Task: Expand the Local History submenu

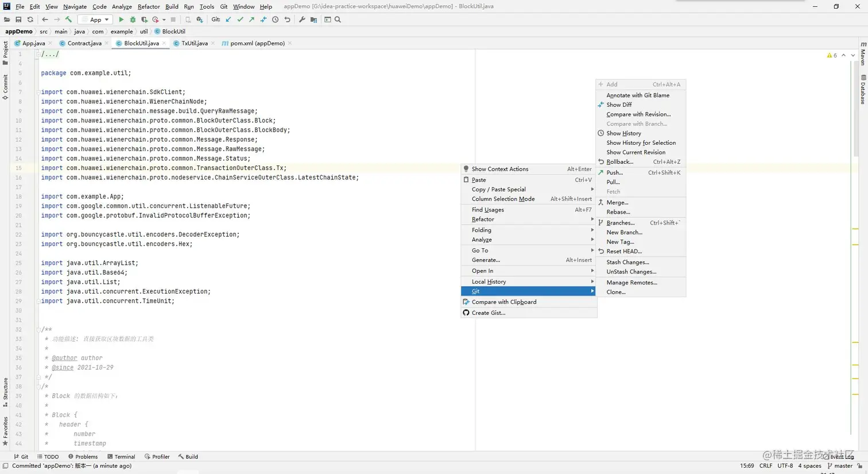Action: click(528, 282)
